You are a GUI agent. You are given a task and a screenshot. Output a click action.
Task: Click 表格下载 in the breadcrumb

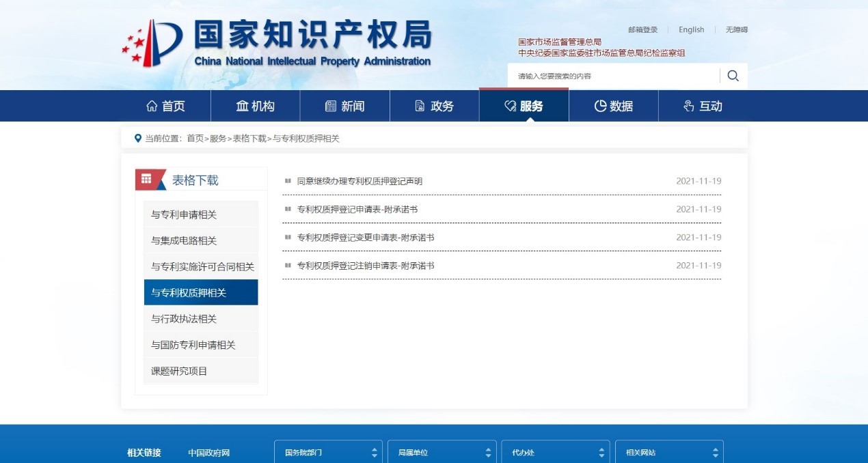[x=249, y=138]
